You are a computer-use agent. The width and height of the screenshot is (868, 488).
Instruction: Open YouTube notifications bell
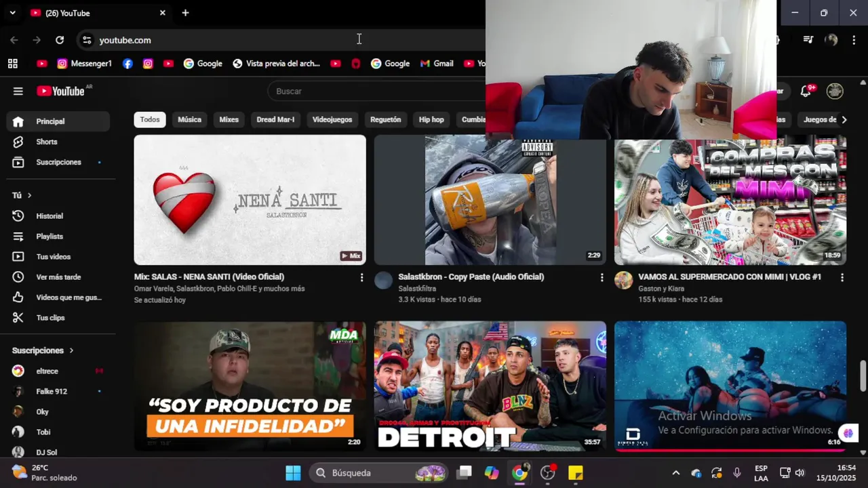pos(806,91)
